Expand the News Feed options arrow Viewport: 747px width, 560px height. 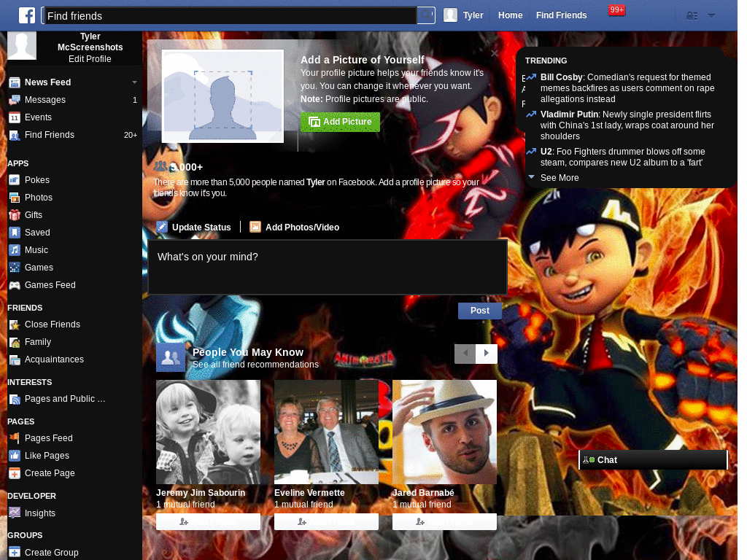134,82
